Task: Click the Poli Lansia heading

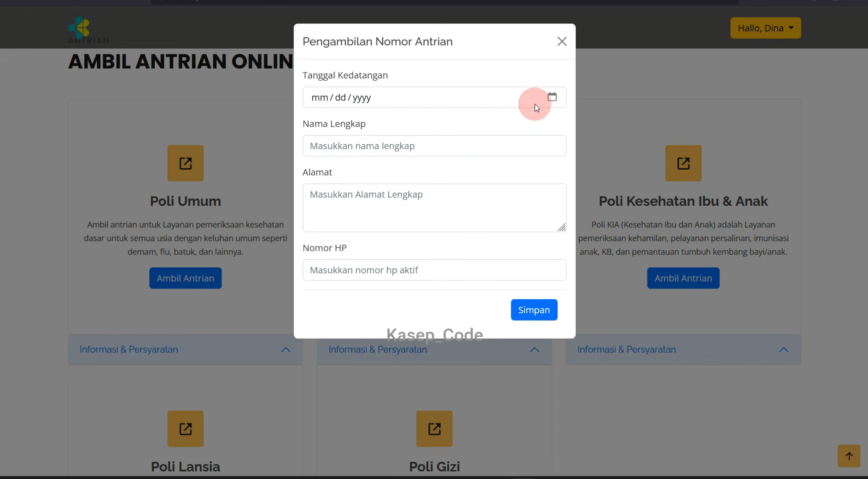Action: (186, 467)
